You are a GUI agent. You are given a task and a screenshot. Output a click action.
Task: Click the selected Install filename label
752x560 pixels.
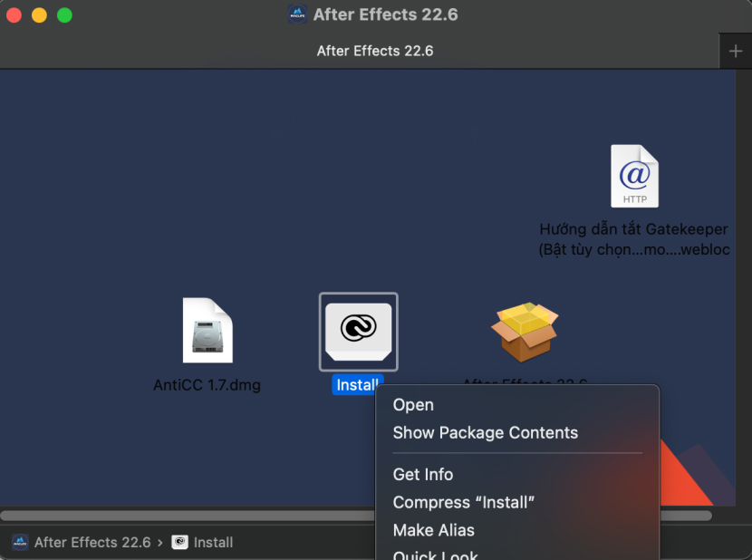point(357,384)
